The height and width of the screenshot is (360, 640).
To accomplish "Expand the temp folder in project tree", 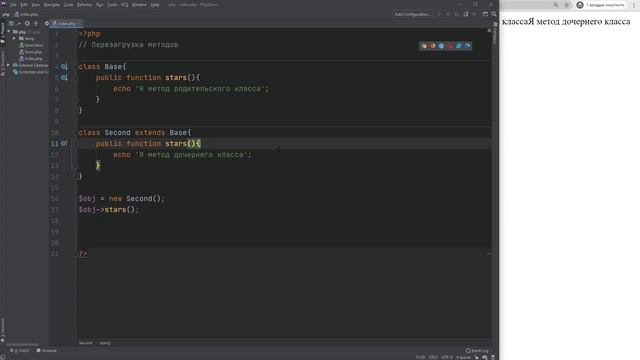I will point(14,38).
